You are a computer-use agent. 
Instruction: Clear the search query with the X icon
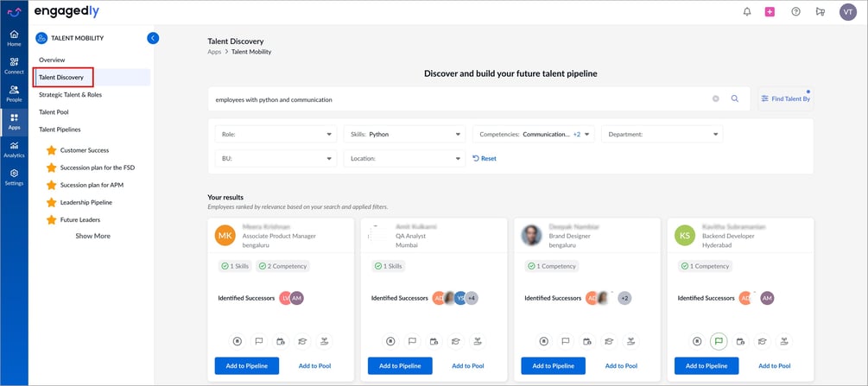click(715, 98)
